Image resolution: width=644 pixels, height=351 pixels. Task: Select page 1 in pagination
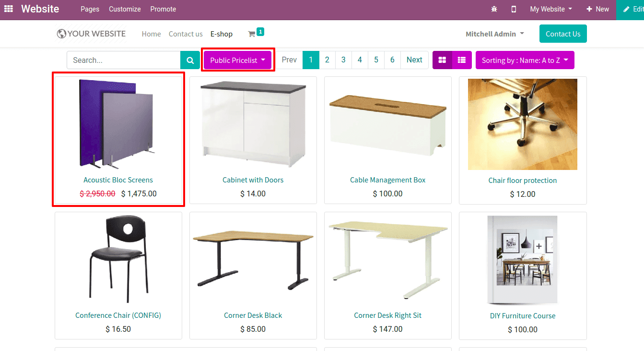pos(311,60)
